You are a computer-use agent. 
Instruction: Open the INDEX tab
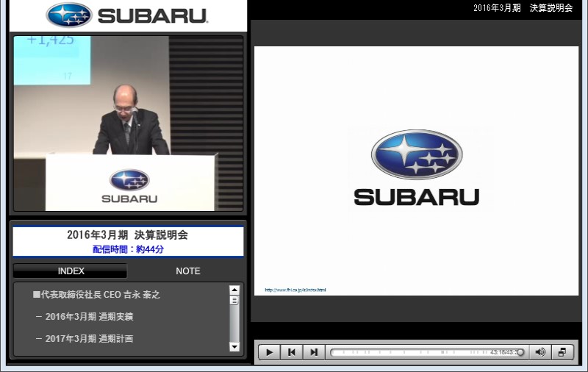71,271
